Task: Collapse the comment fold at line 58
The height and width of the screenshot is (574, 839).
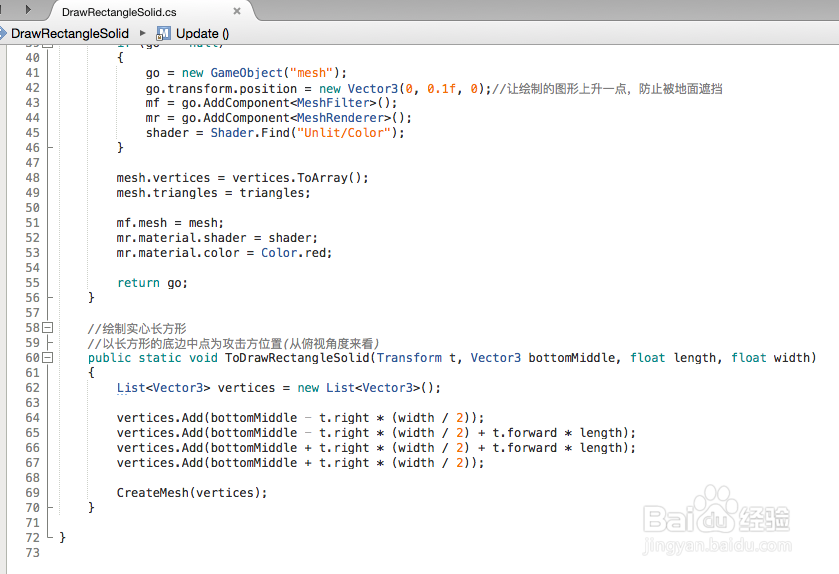Action: click(x=48, y=327)
